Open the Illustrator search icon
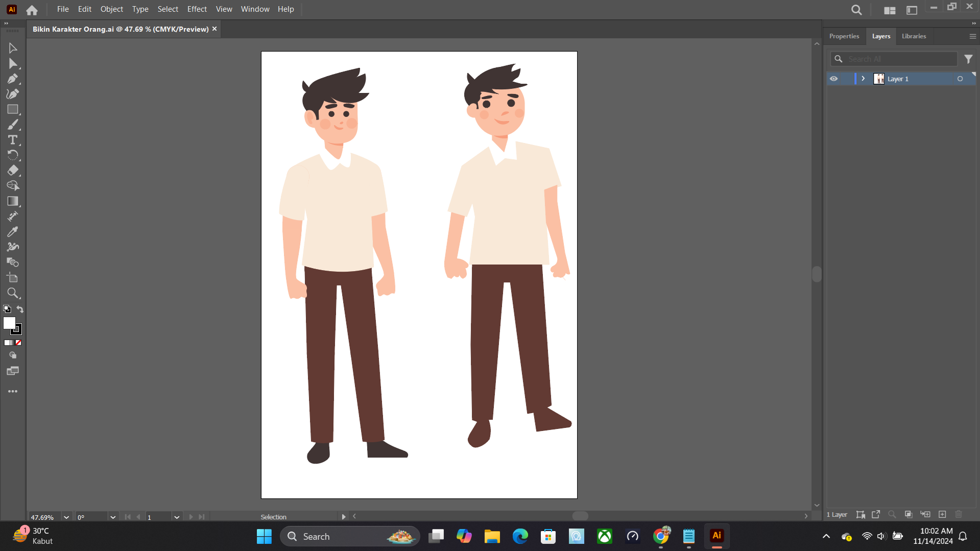 [x=856, y=10]
